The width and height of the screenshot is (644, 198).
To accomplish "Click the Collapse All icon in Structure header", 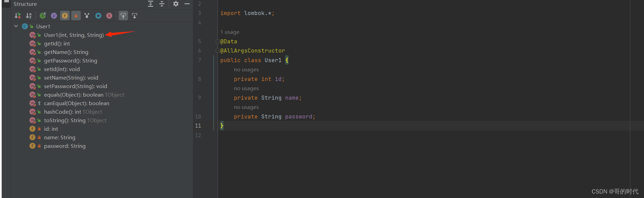I will 162,4.
